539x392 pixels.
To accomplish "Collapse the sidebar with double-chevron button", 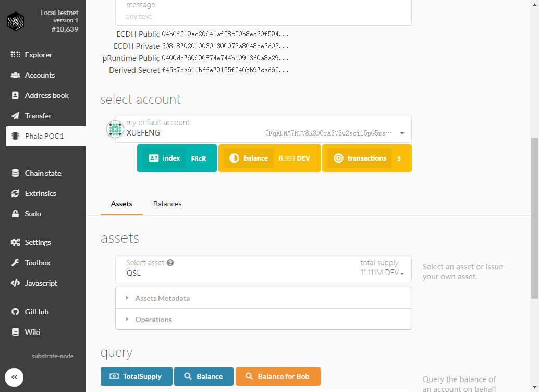I will point(14,377).
